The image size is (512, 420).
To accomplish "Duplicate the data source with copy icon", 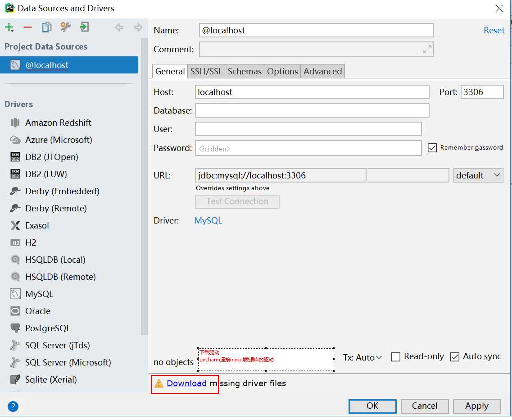I will [47, 27].
